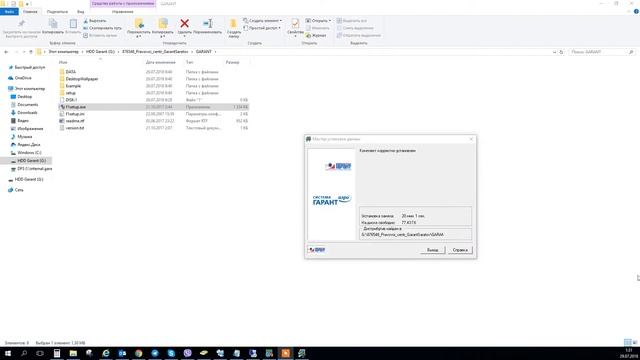Open the Открыть dropdown in ribbon
Image resolution: width=640 pixels, height=360 pixels.
click(318, 21)
